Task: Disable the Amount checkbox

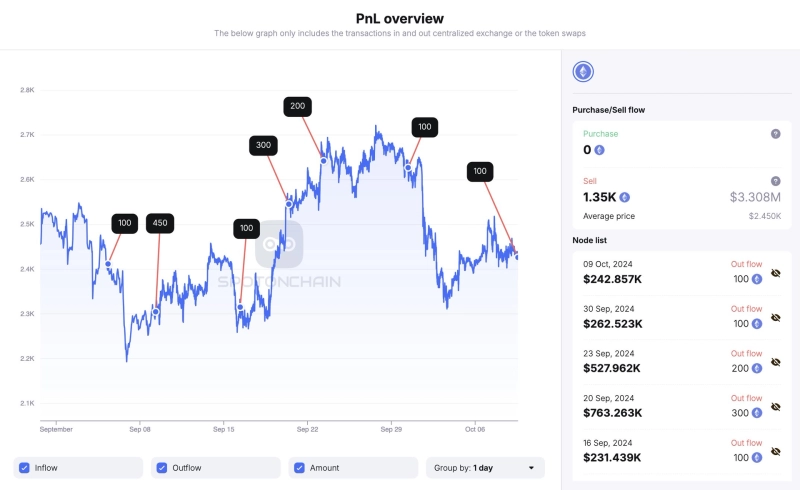Action: (x=299, y=468)
